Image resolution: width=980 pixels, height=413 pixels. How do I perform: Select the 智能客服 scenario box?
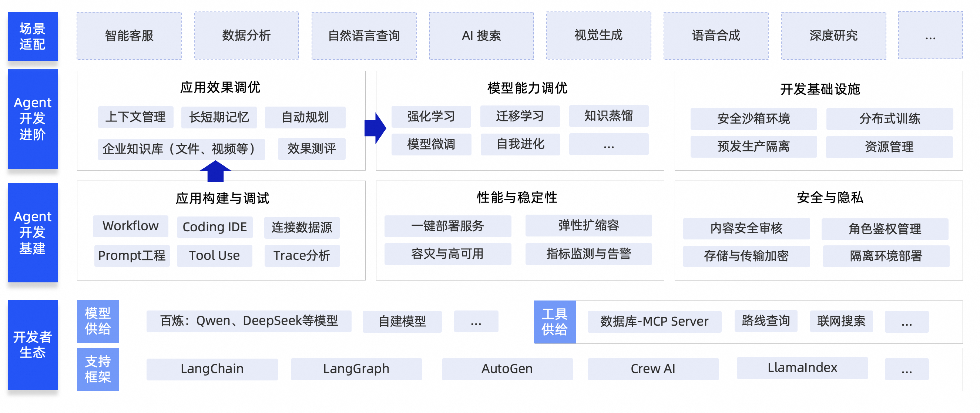(129, 36)
